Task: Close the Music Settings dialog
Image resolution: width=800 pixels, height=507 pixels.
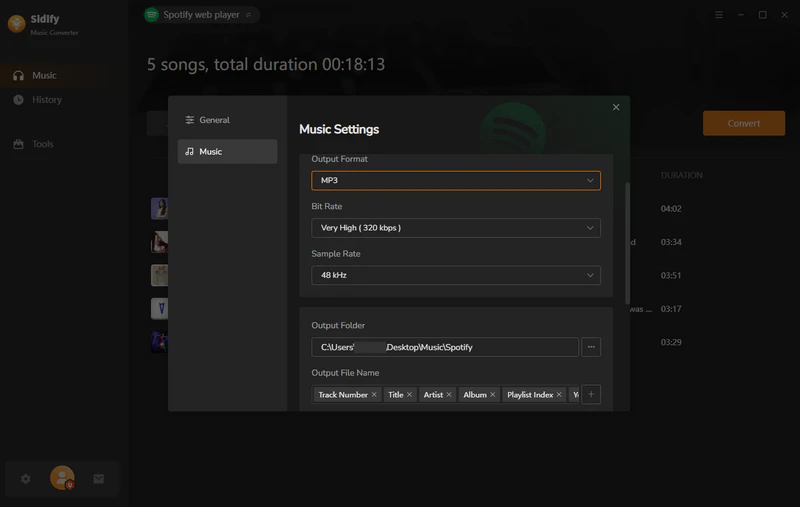Action: pos(616,107)
